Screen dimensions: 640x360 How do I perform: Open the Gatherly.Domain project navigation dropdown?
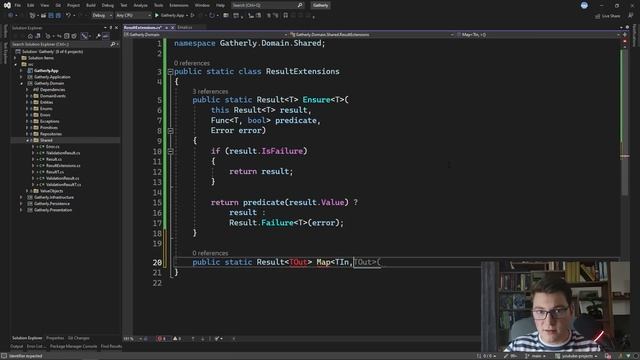[206, 35]
